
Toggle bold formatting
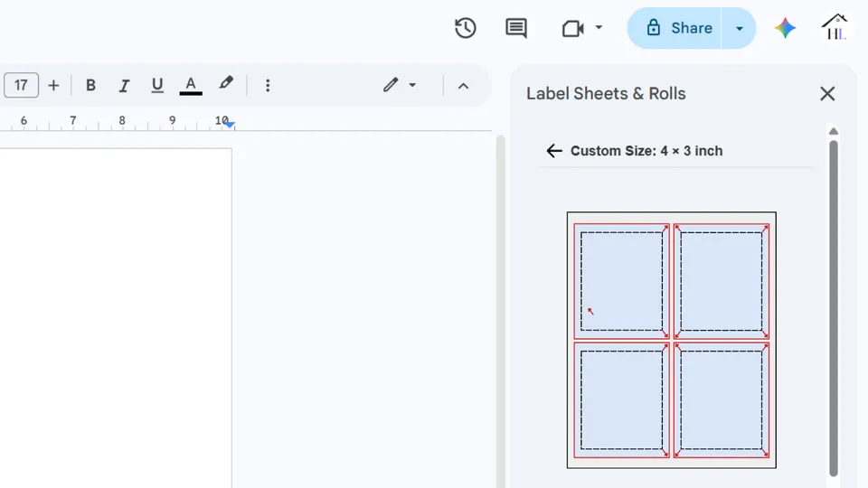pyautogui.click(x=90, y=85)
